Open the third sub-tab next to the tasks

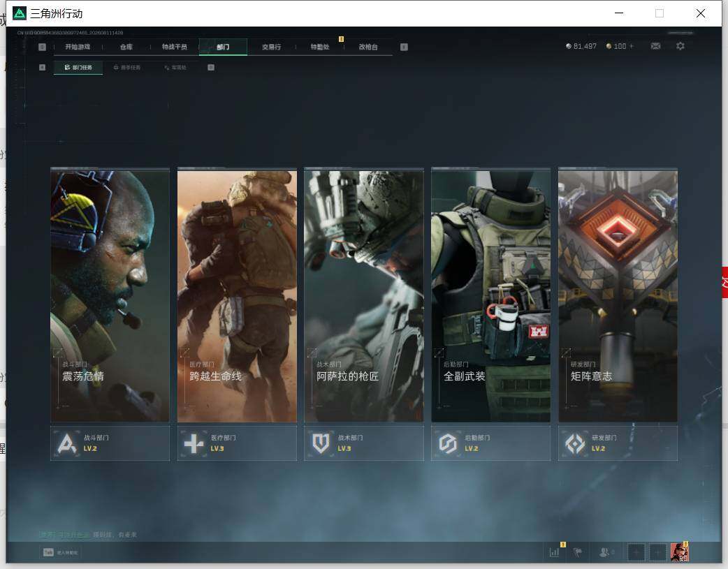175,67
